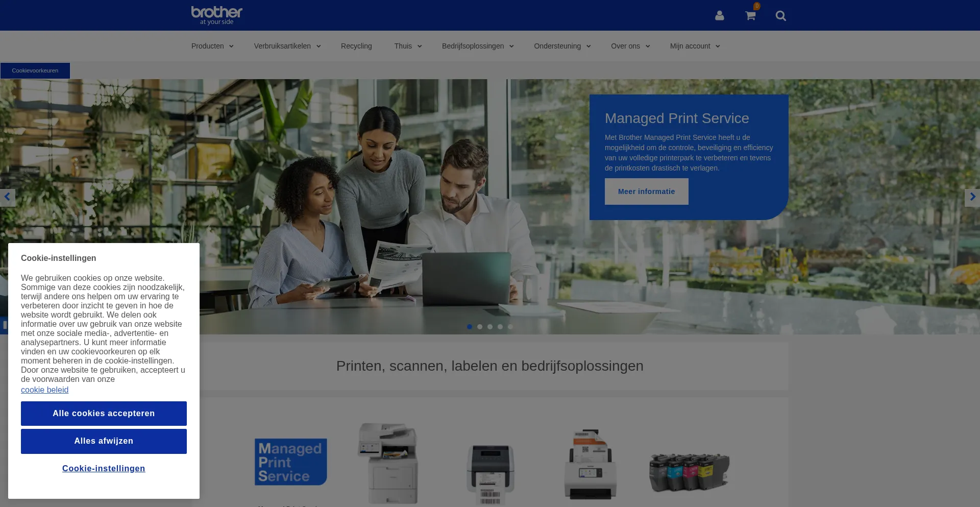Click the Brother logo

click(216, 15)
